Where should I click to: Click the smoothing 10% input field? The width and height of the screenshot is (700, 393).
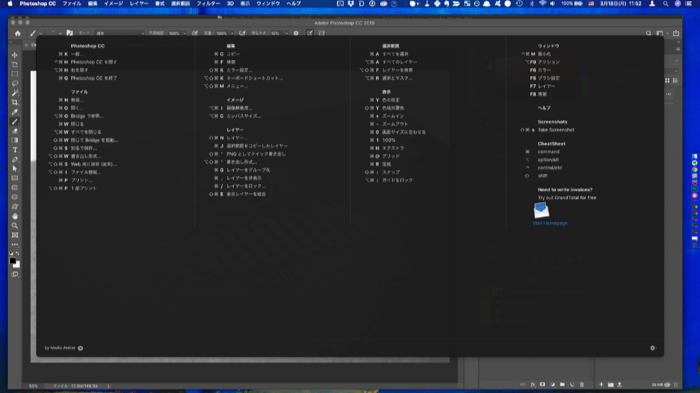click(x=276, y=33)
